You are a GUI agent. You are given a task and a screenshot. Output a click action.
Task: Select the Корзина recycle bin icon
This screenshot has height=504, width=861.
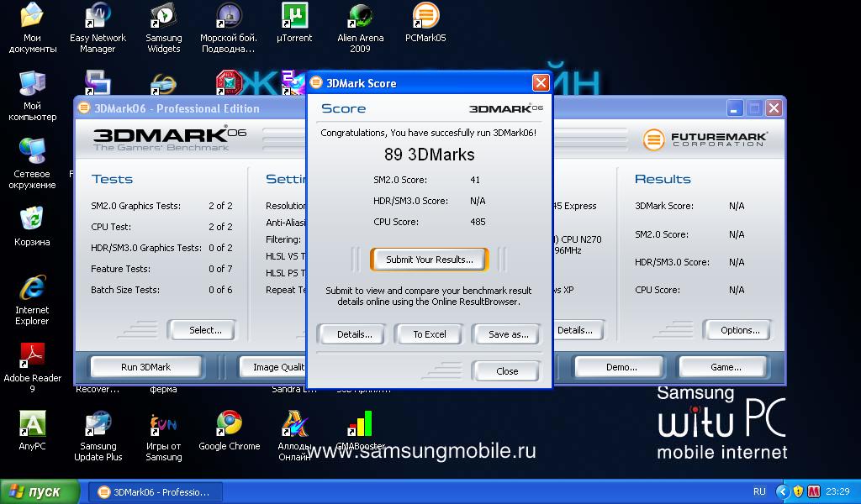[x=33, y=226]
